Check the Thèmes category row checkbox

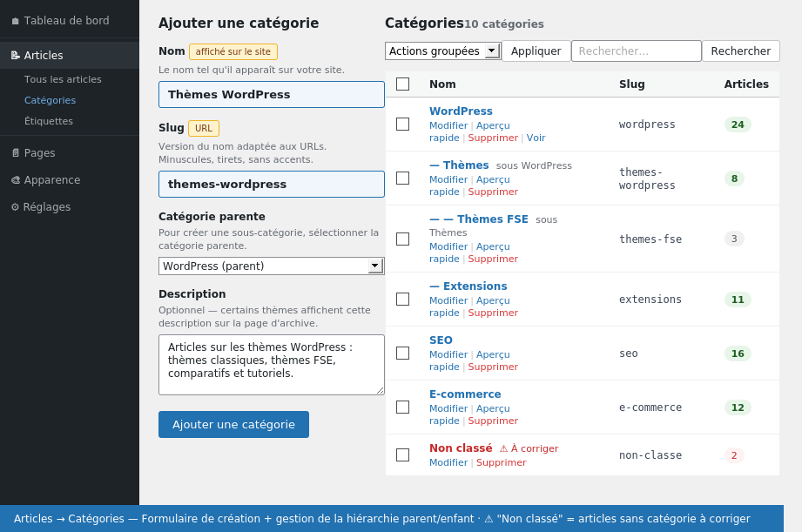(402, 178)
